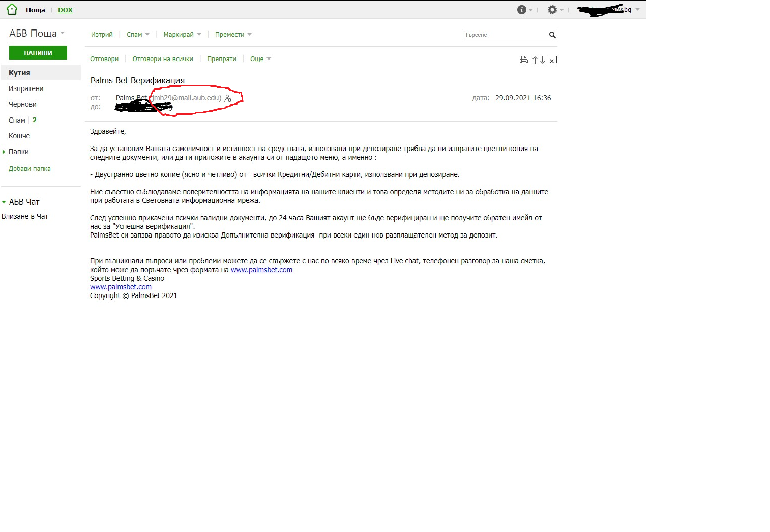
Task: Open the Чернови drafts folder
Action: pyautogui.click(x=22, y=104)
